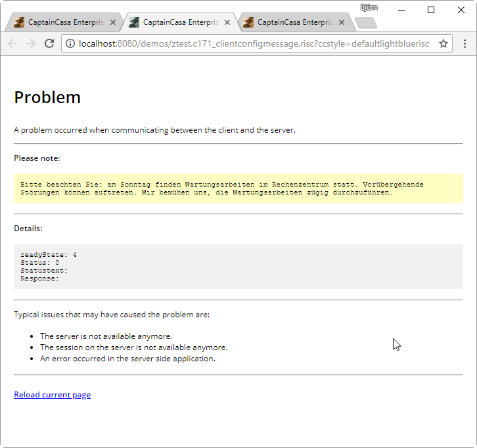Open the Chrome three-dot menu
477x448 pixels.
click(x=465, y=43)
